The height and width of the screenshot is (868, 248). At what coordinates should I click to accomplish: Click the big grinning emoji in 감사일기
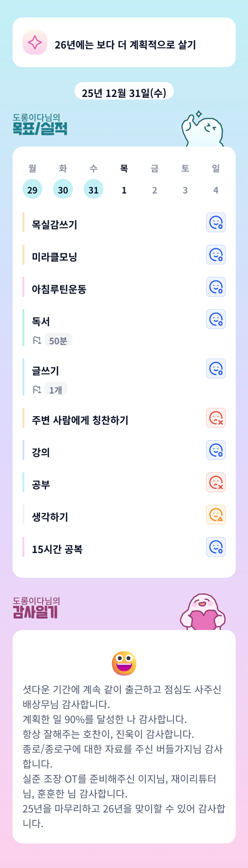click(124, 663)
